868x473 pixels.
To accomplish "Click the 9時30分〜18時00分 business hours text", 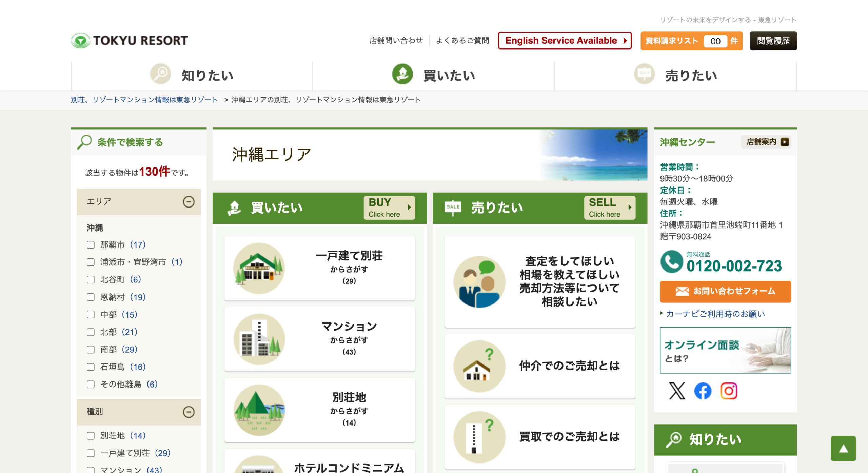I will point(696,179).
